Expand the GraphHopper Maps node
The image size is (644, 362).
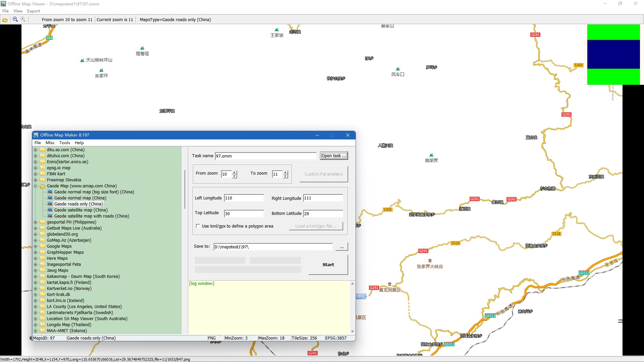(35, 252)
